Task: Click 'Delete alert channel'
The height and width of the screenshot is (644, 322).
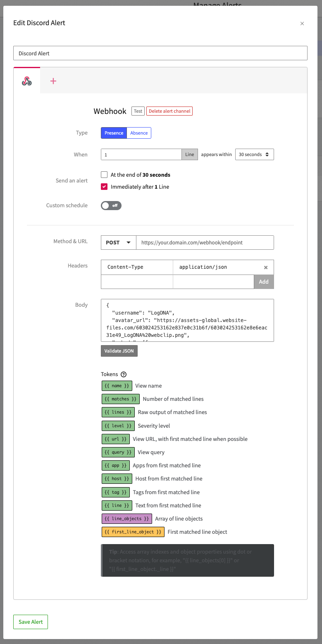Action: [x=169, y=111]
